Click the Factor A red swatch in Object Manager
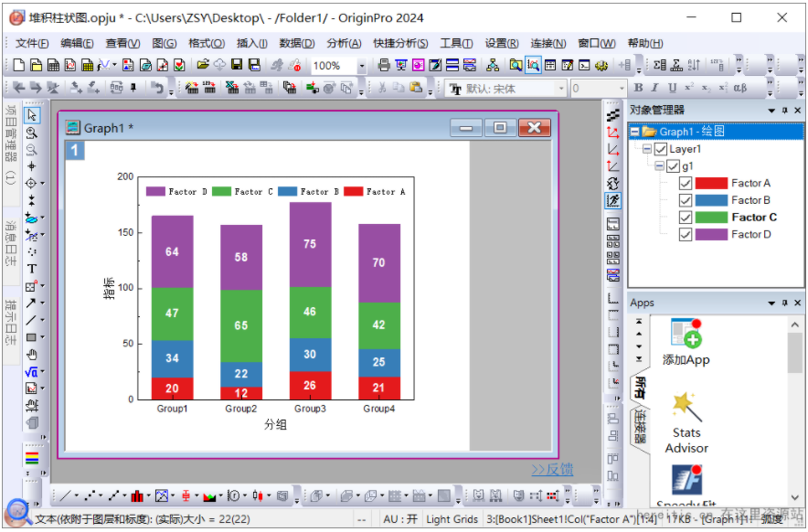The width and height of the screenshot is (808, 532). (711, 184)
